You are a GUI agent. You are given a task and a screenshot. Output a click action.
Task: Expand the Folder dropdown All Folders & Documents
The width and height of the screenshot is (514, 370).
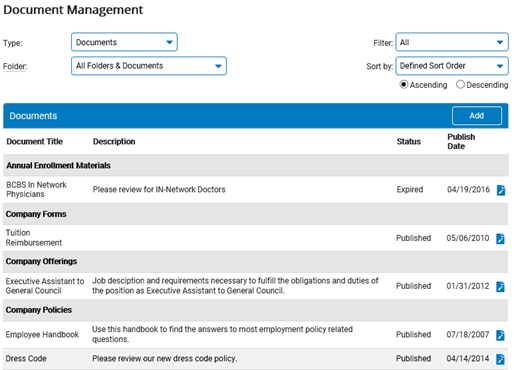coord(149,66)
